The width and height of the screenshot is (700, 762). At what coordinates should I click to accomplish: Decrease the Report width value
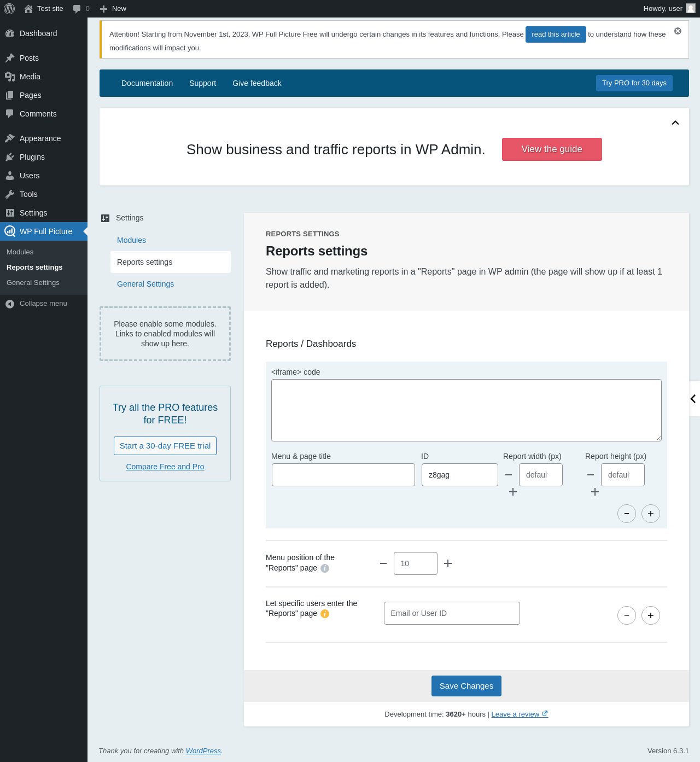(509, 475)
